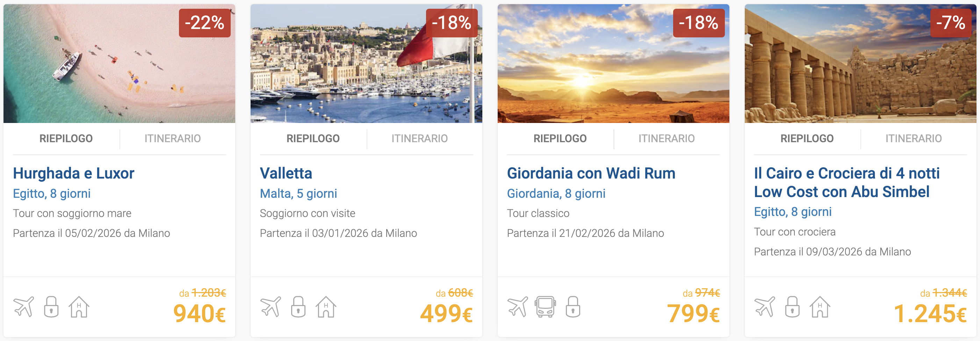
Task: Click the hotel house icon on Il Cairo card
Action: click(820, 306)
